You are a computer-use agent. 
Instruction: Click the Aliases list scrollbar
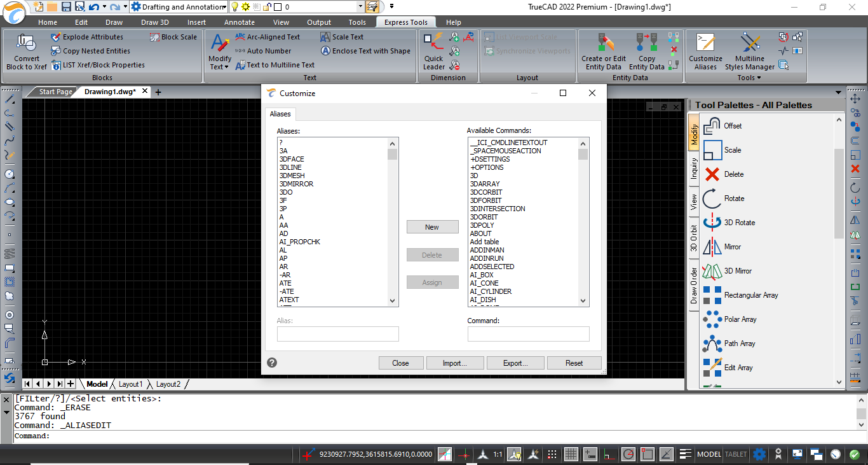[x=392, y=222]
